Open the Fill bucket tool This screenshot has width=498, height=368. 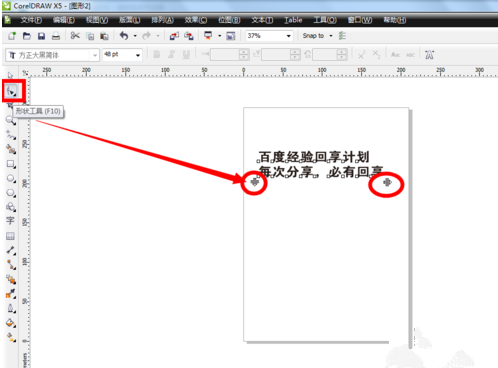click(11, 323)
